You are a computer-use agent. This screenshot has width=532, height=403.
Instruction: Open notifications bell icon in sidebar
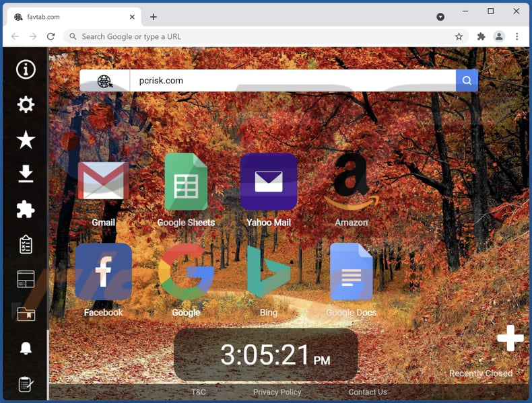(x=26, y=349)
